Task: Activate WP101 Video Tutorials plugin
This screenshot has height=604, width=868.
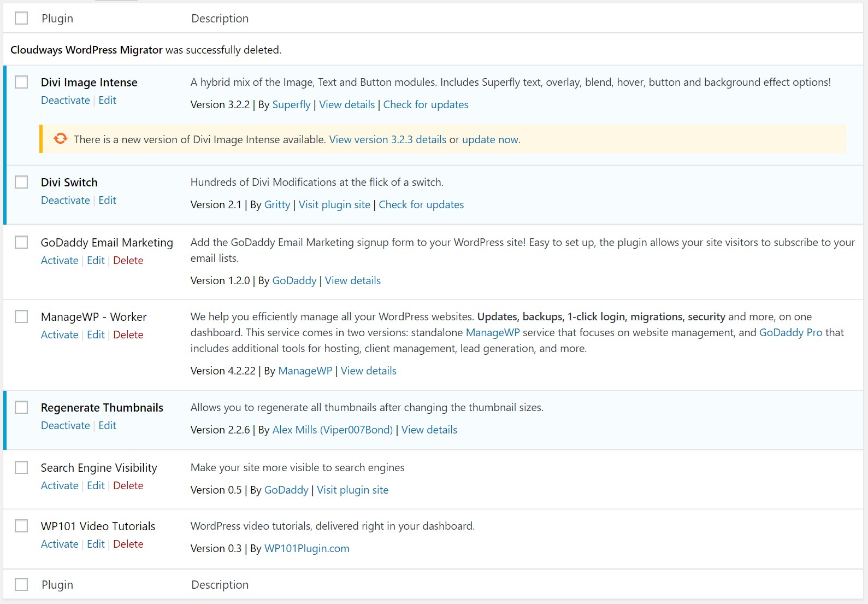Action: (x=60, y=544)
